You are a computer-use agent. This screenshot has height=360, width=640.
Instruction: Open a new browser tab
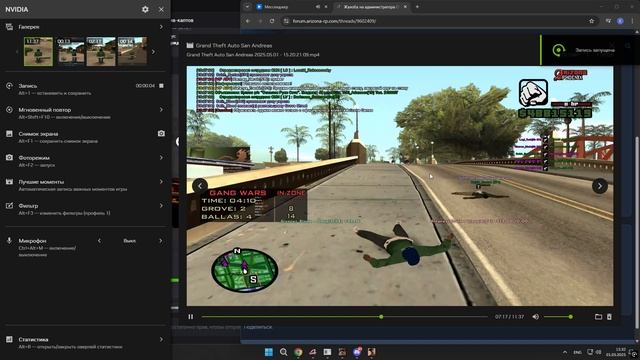click(417, 7)
